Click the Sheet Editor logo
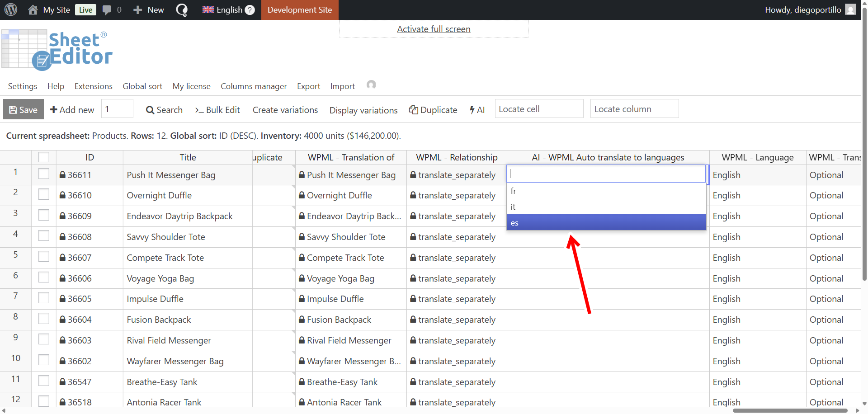Screen dimensions: 868x414 point(57,50)
